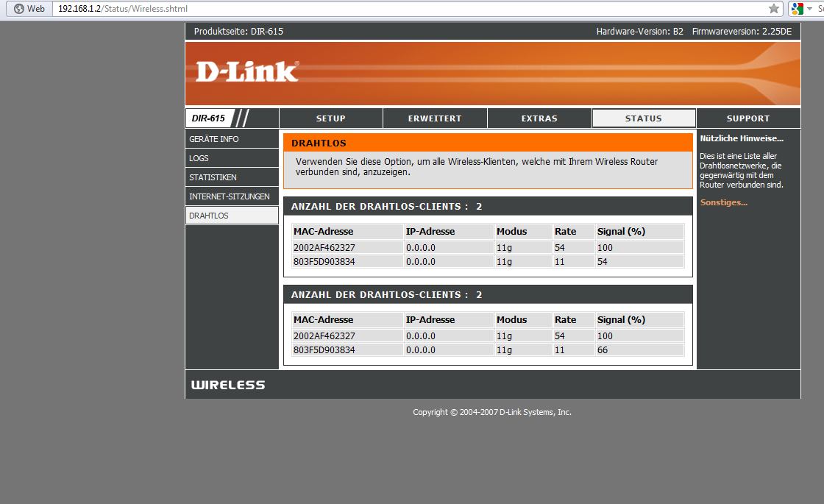The width and height of the screenshot is (824, 504).
Task: Click the Google search engine icon
Action: [x=798, y=8]
